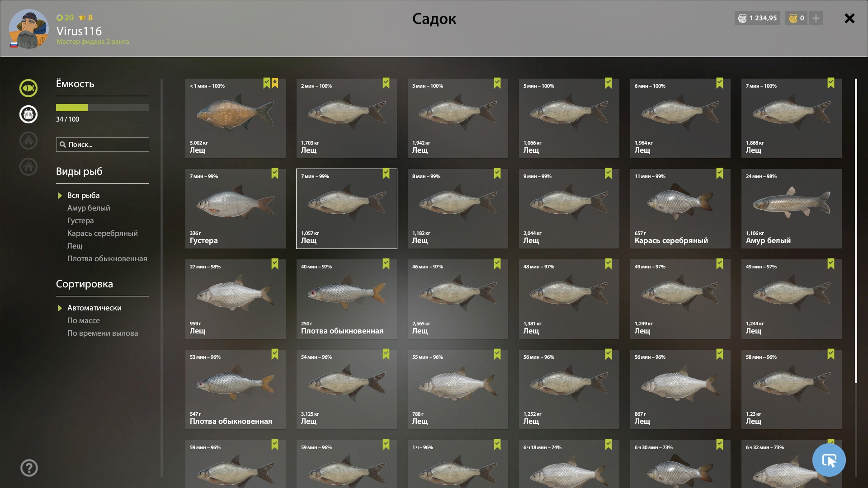This screenshot has width=868, height=488.
Task: Close the Садок window
Action: pos(849,18)
